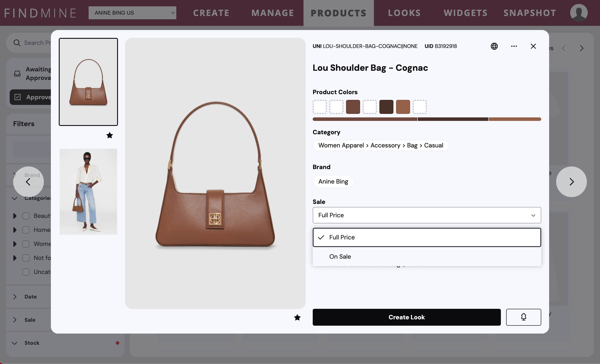The width and height of the screenshot is (600, 364).
Task: Collapse the Categories filter section
Action: coord(15,198)
